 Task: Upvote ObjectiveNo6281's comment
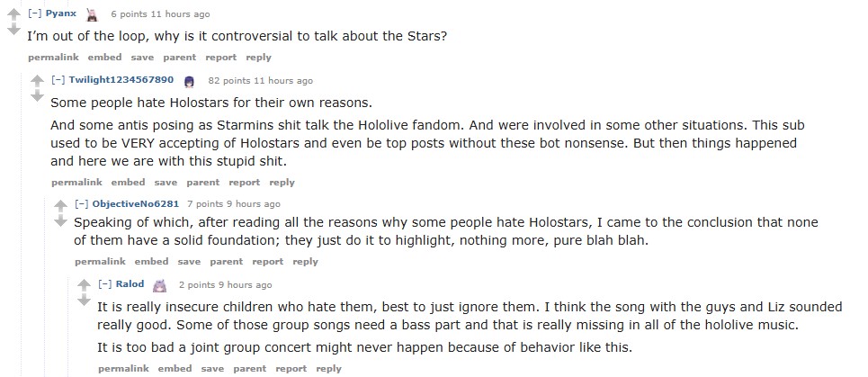click(60, 205)
